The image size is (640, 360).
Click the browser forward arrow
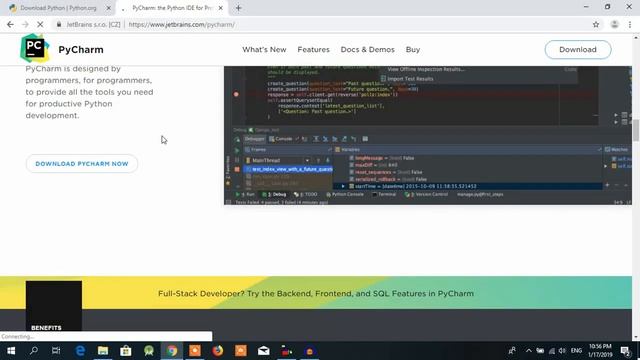click(25, 24)
